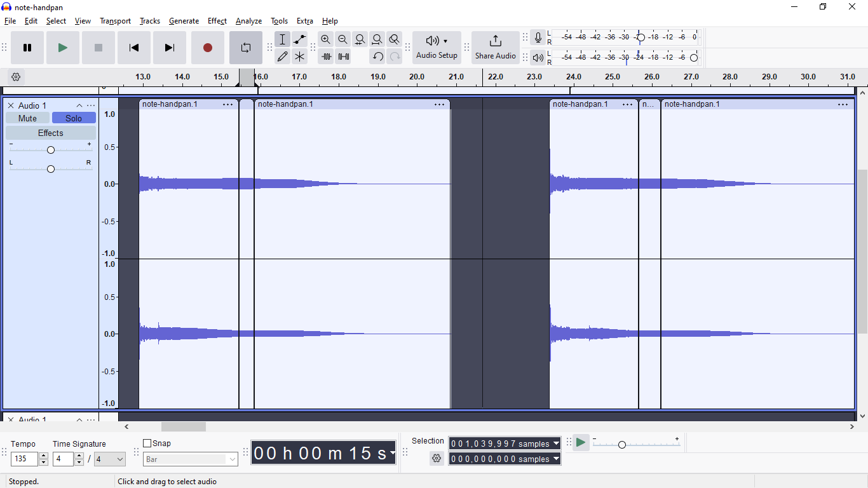Toggle Mute on Audio 1 track
Screen dimensions: 868x488
pyautogui.click(x=27, y=118)
